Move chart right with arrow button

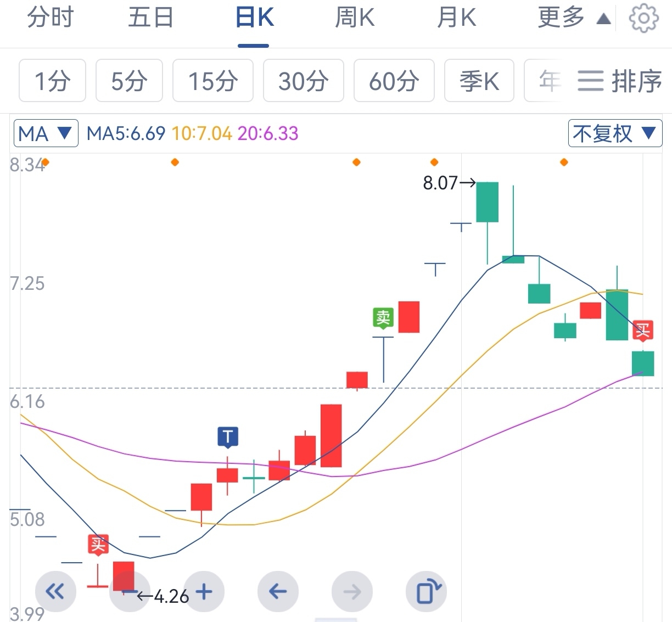pyautogui.click(x=352, y=591)
